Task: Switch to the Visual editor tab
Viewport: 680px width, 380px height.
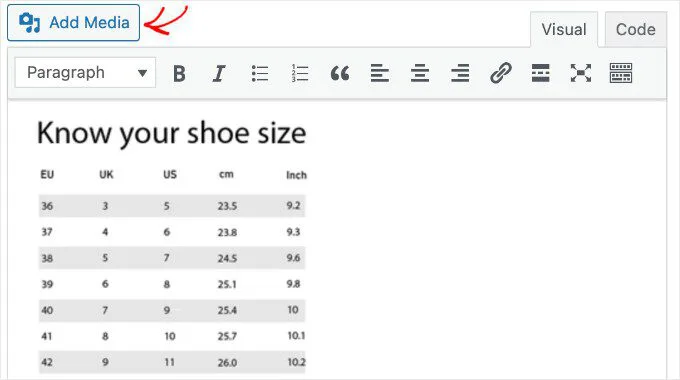Action: (564, 29)
